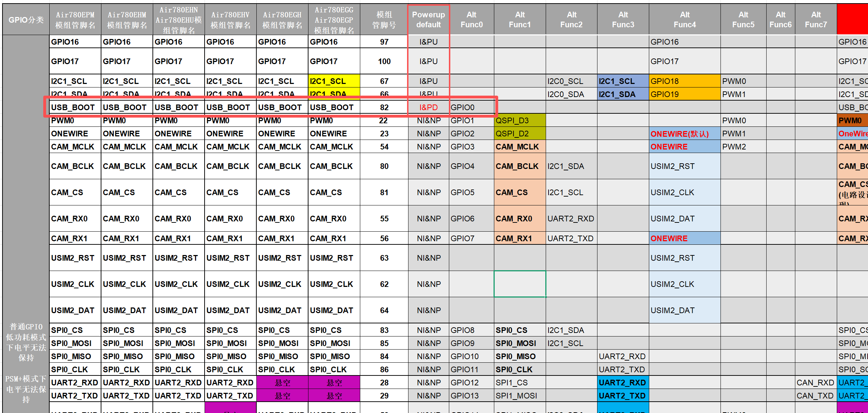Click the Air780EPM column header
The width and height of the screenshot is (868, 413).
[x=75, y=20]
